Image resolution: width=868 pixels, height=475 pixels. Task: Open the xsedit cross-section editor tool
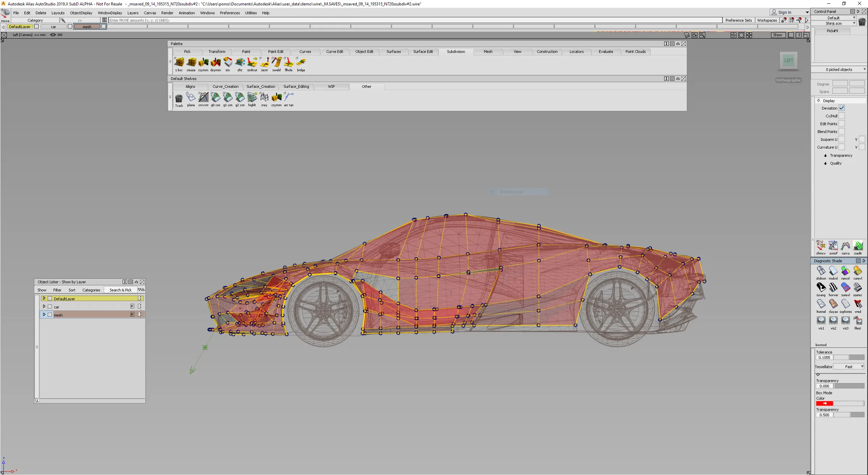tap(858, 247)
